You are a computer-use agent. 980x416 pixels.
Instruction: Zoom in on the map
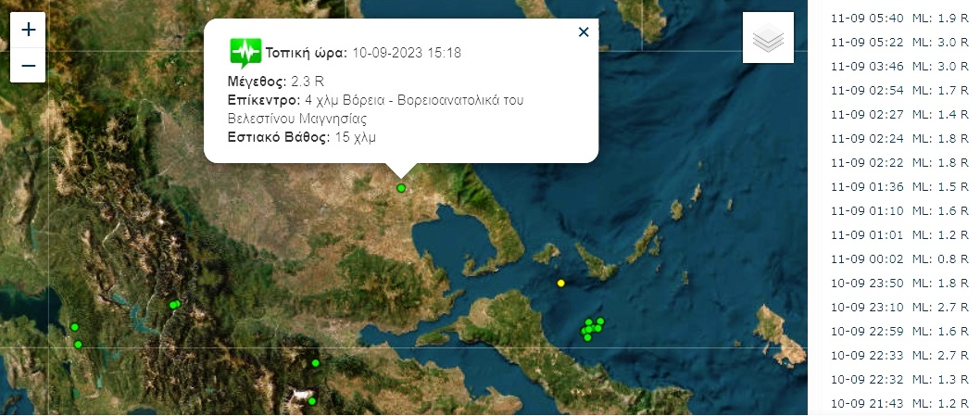pos(29,30)
